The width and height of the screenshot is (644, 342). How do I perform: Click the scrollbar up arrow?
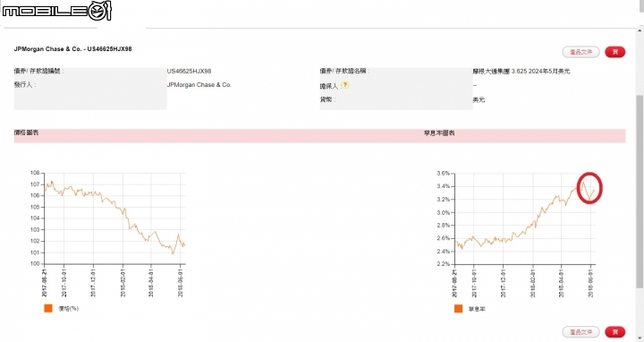[x=640, y=30]
